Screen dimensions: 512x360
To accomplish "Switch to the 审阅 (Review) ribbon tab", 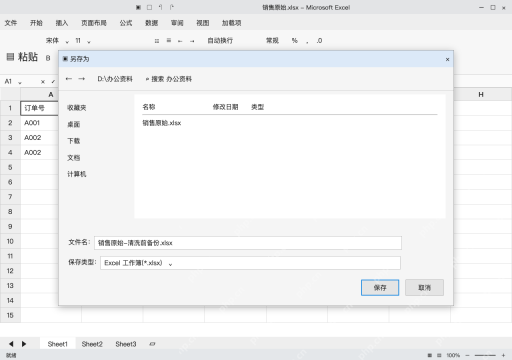I will (x=177, y=23).
